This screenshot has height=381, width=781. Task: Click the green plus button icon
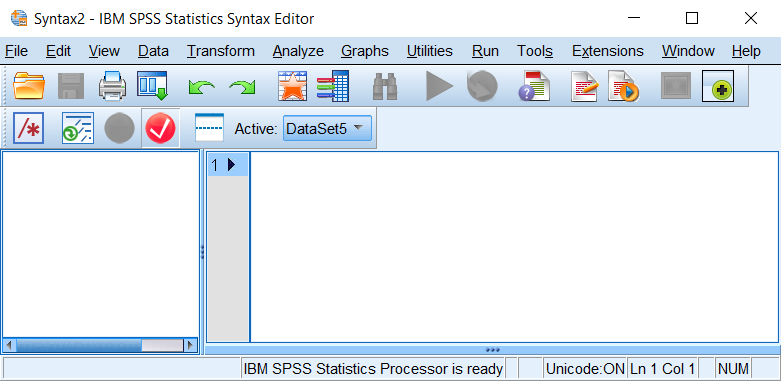pyautogui.click(x=718, y=86)
